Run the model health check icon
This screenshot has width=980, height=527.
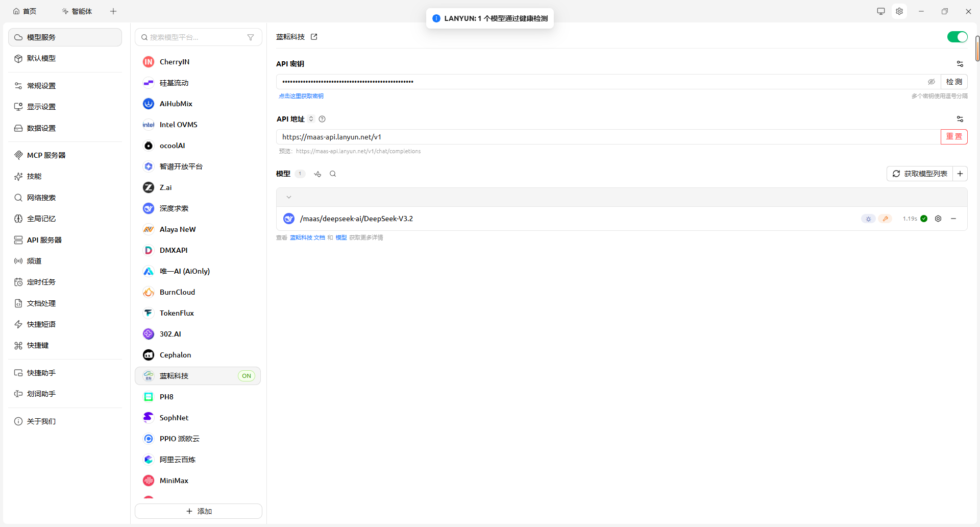click(x=317, y=174)
